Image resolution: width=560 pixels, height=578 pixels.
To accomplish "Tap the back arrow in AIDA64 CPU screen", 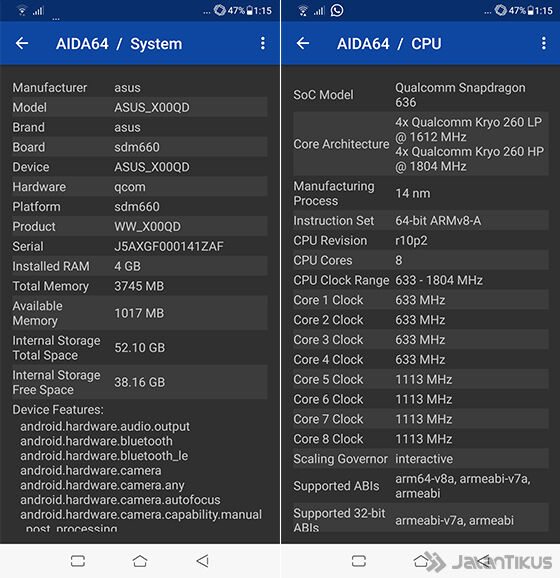I will pos(303,43).
